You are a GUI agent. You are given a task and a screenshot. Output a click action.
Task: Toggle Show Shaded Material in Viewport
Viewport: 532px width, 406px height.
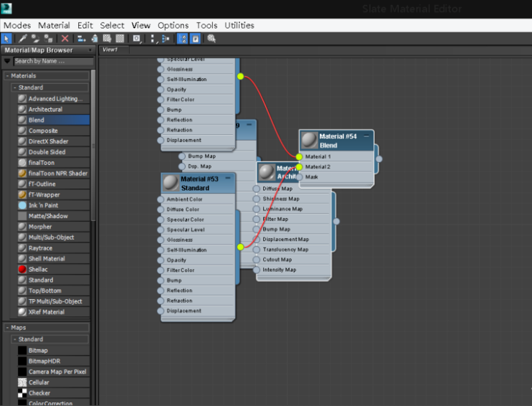point(108,39)
